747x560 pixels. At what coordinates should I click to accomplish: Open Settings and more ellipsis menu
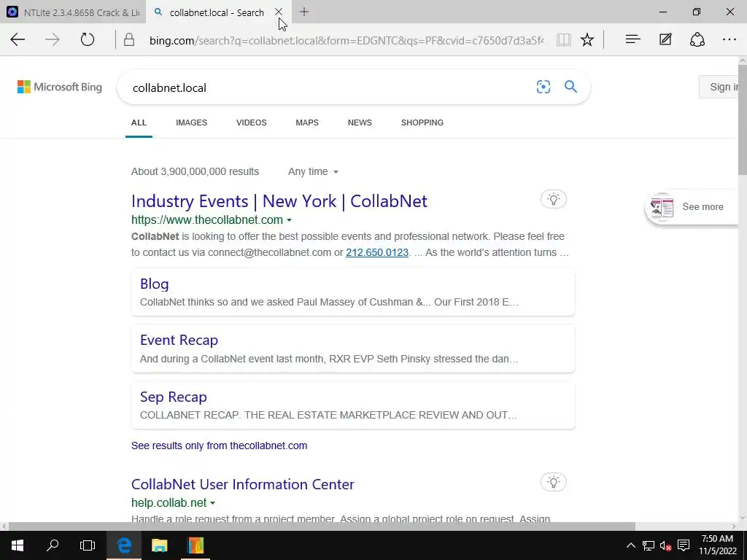click(729, 39)
